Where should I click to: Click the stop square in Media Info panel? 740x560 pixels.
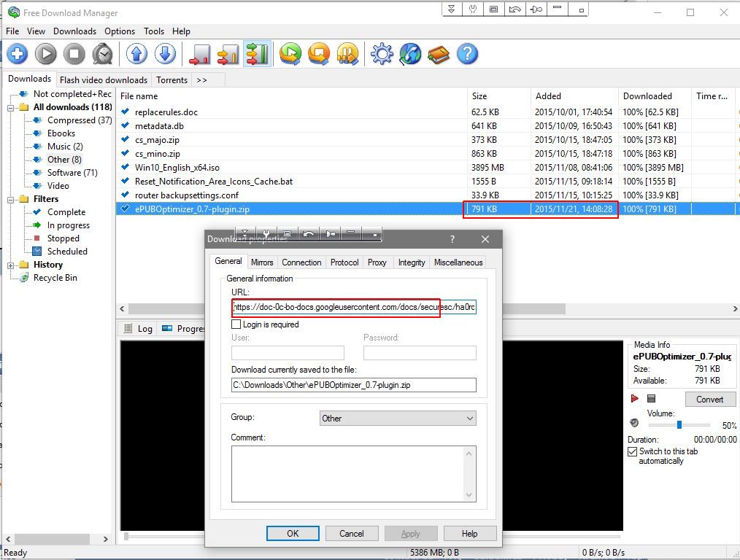pos(651,399)
